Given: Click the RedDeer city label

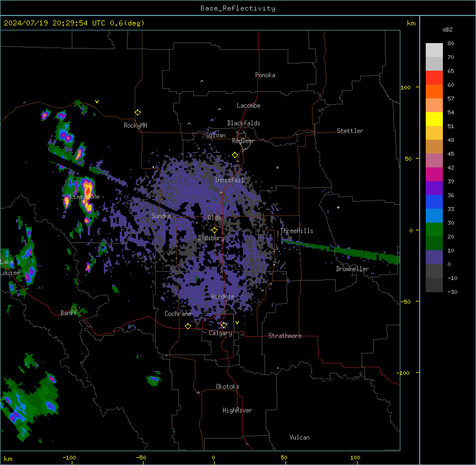Looking at the screenshot, I should pyautogui.click(x=243, y=141).
